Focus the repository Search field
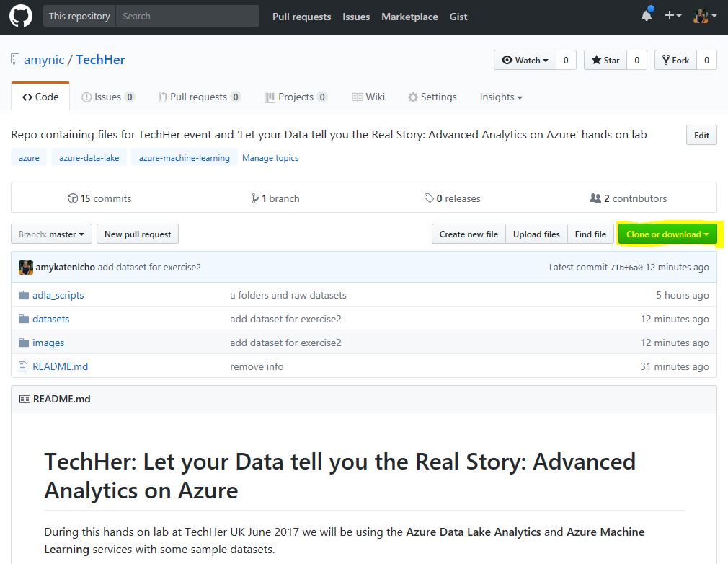728x564 pixels. (187, 17)
